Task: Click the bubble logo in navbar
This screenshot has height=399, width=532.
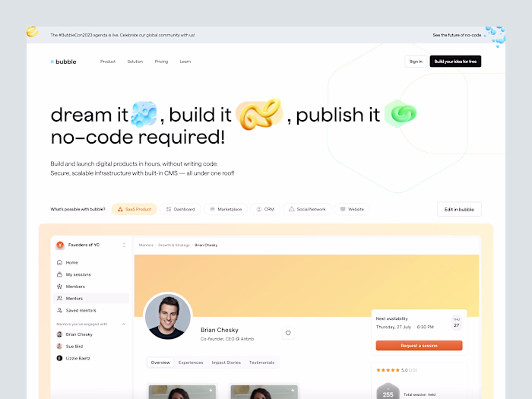Action: [63, 62]
